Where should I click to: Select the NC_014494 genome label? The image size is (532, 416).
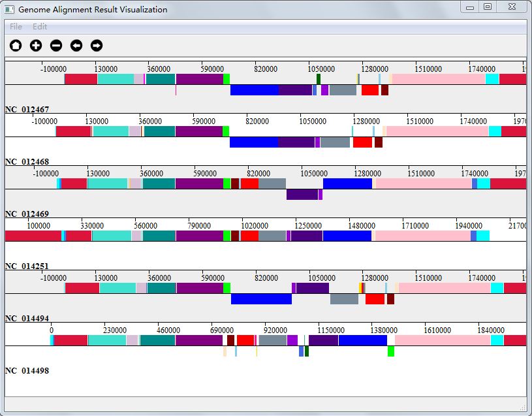click(x=27, y=318)
